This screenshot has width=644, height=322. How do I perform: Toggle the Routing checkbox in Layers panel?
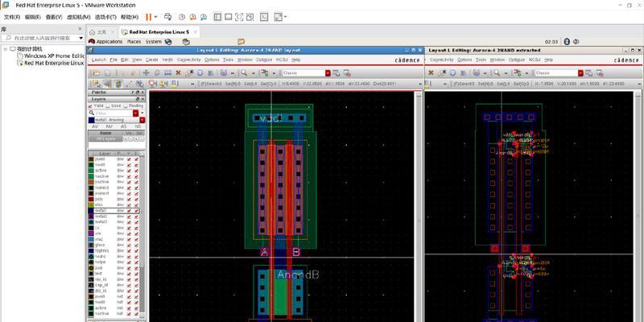coord(126,106)
